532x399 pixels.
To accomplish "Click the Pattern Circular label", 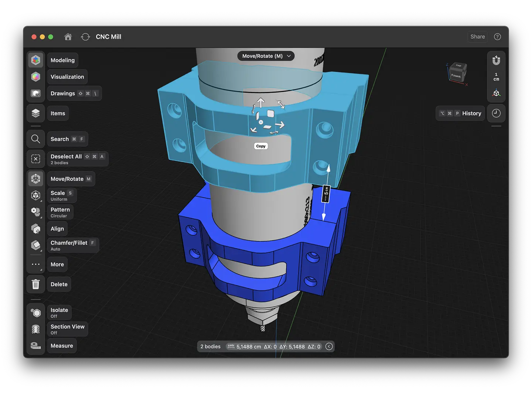I will pyautogui.click(x=60, y=212).
